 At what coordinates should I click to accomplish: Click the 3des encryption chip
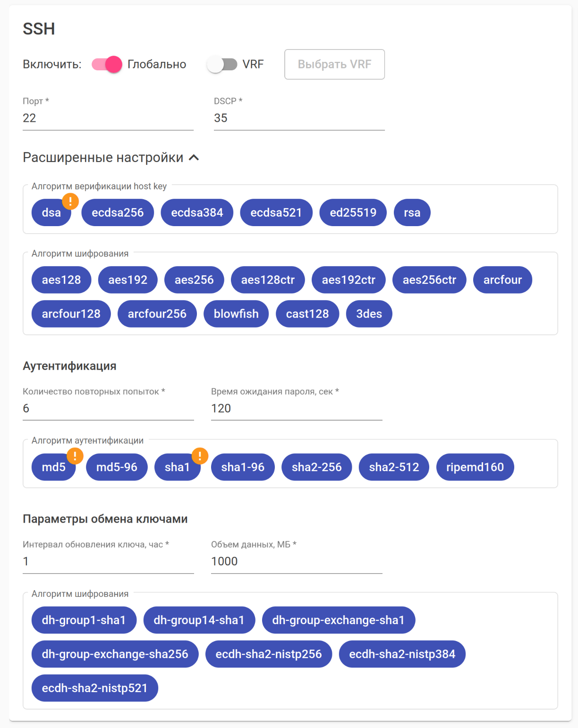[x=369, y=314]
